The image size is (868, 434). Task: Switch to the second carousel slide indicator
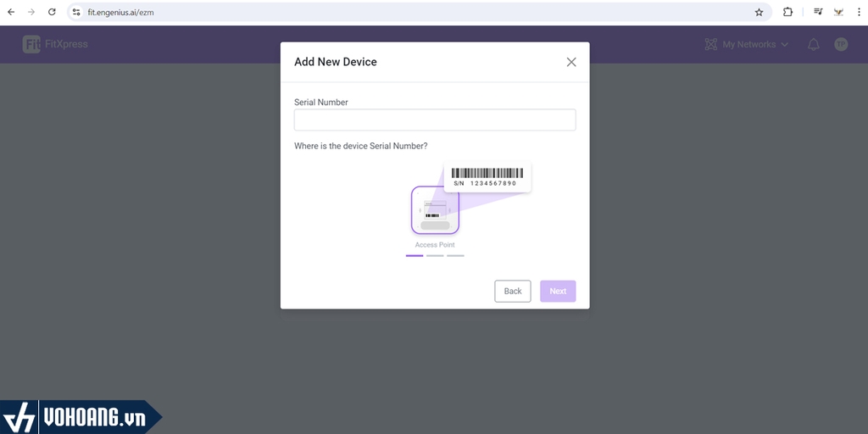click(x=435, y=255)
